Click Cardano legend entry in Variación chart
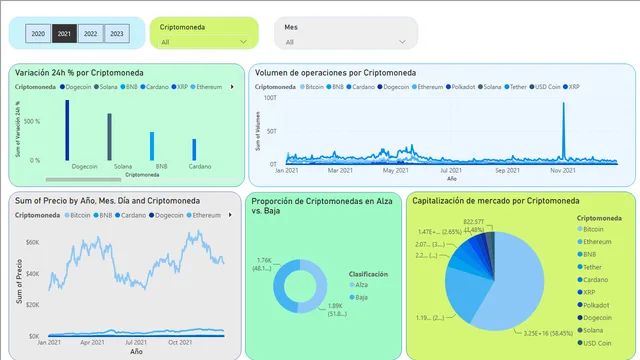Screen dimensions: 640x360 point(154,87)
